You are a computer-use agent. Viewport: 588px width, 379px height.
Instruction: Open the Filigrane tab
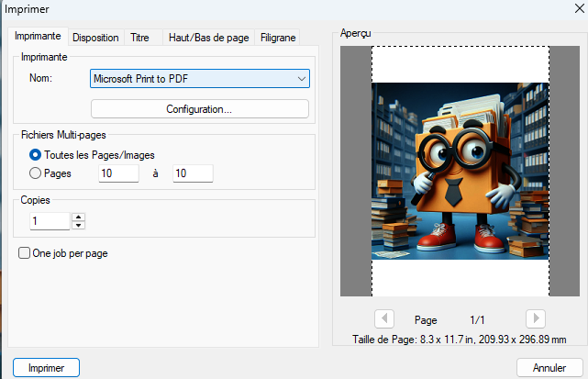tap(278, 38)
